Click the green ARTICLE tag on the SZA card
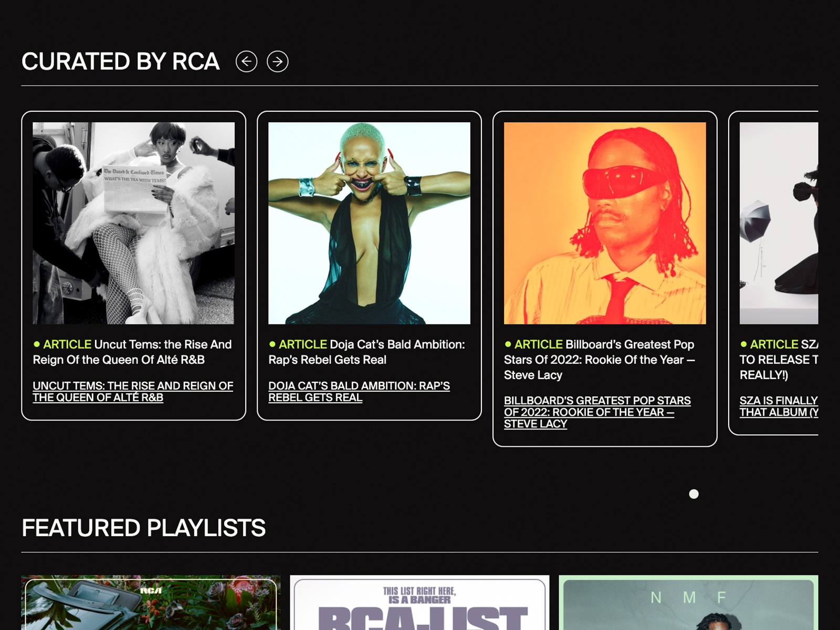 pyautogui.click(x=774, y=344)
